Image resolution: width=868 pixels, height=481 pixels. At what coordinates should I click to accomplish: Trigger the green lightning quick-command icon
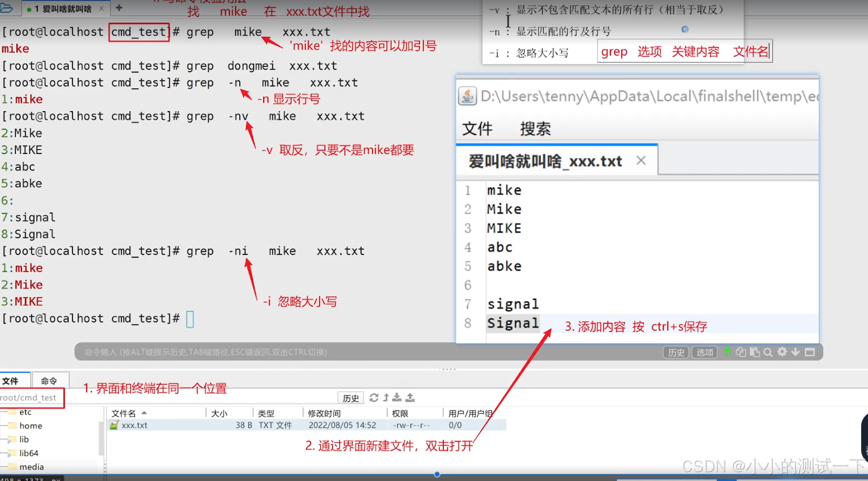728,352
